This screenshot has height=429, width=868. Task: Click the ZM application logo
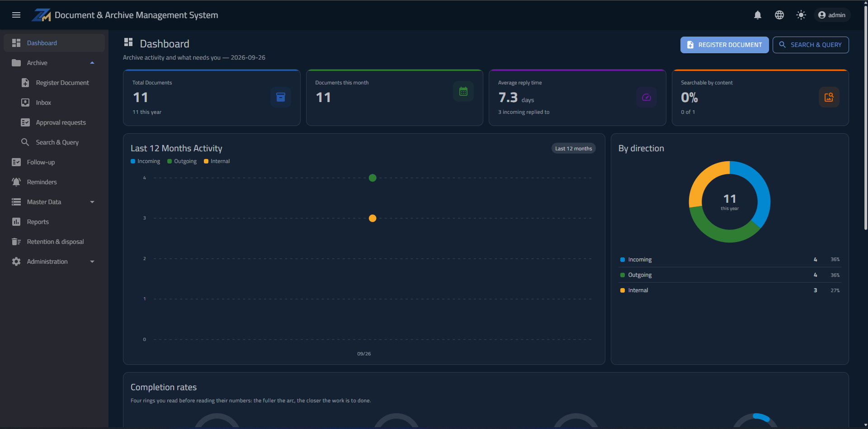tap(41, 15)
